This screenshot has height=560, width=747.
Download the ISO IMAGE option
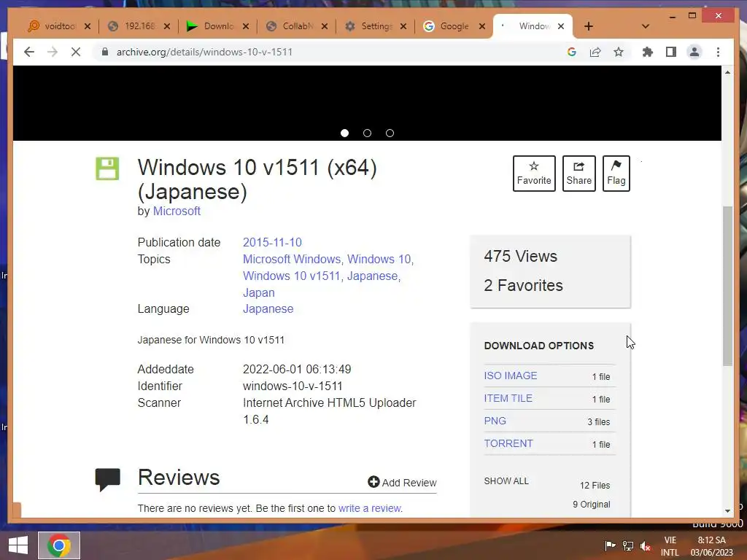[x=510, y=376]
